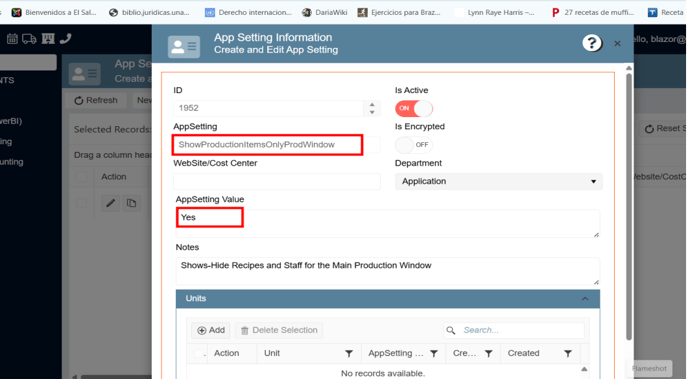Open the calendar icon in top bar

click(x=12, y=39)
